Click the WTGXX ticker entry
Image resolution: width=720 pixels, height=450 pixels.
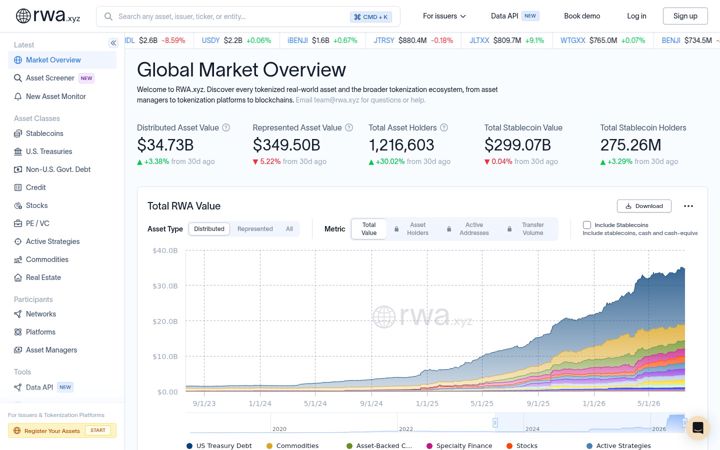coord(602,40)
